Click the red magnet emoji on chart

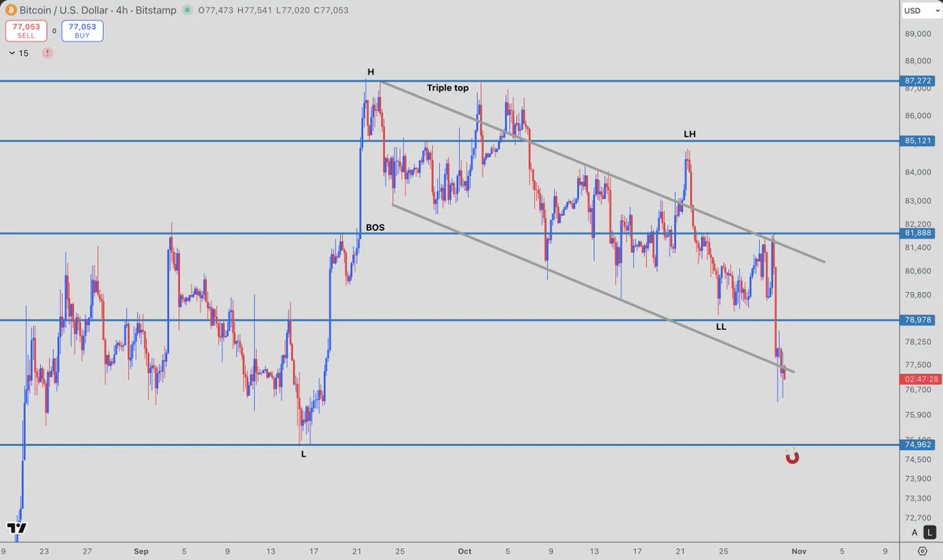792,456
